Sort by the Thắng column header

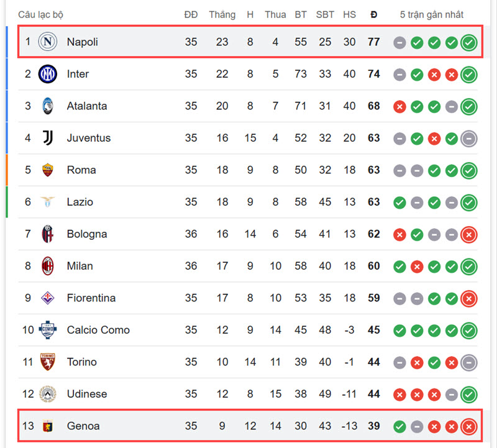222,14
